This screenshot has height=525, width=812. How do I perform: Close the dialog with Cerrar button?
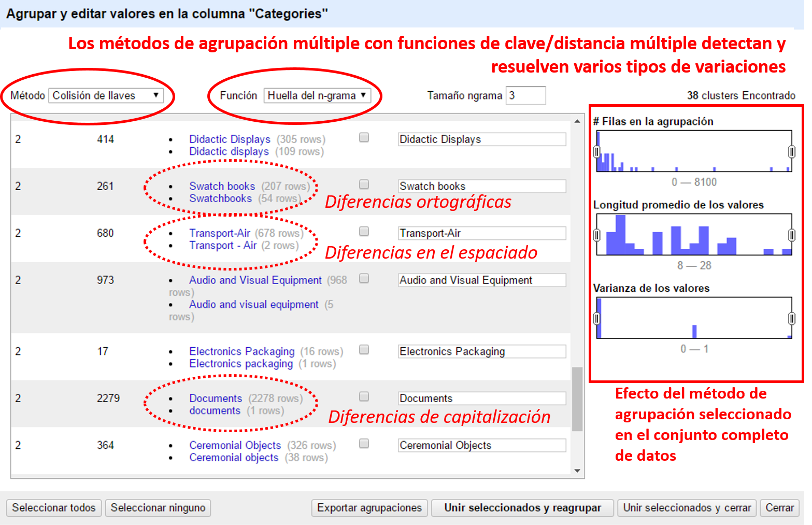click(x=779, y=508)
